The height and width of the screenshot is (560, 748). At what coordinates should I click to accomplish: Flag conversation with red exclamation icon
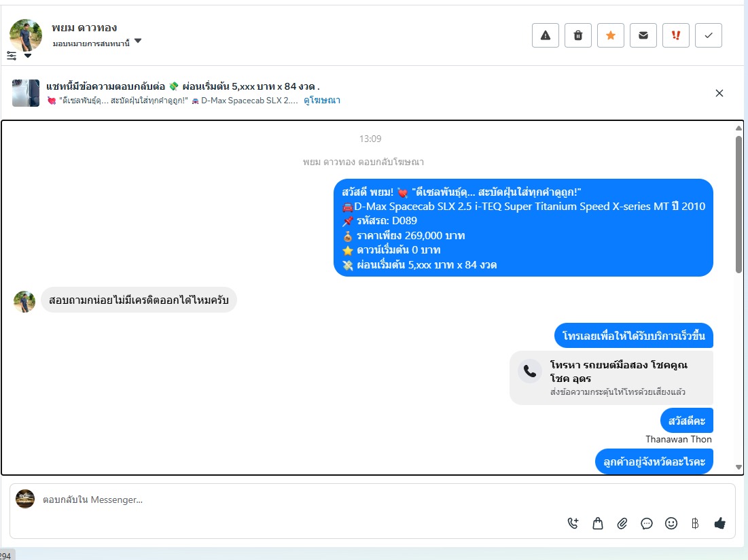[675, 35]
